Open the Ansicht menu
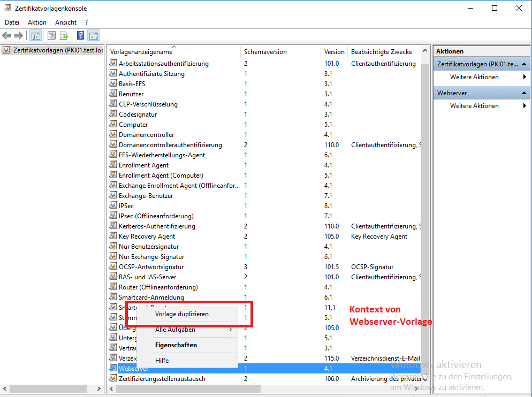The image size is (532, 397). tap(66, 22)
